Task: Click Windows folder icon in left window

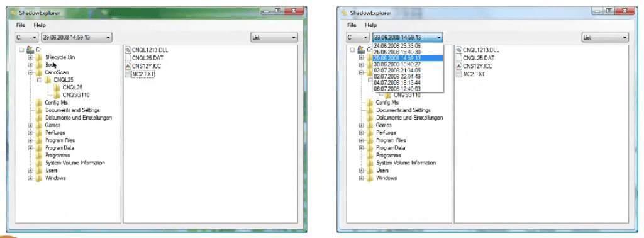Action: [39, 178]
